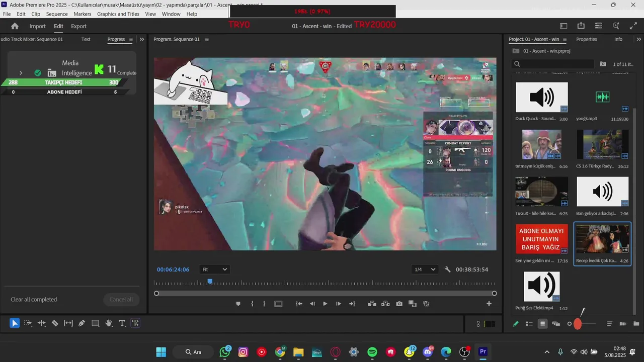Screen dimensions: 644x362
Task: Open the Fit zoom level dropdown
Action: (x=214, y=269)
